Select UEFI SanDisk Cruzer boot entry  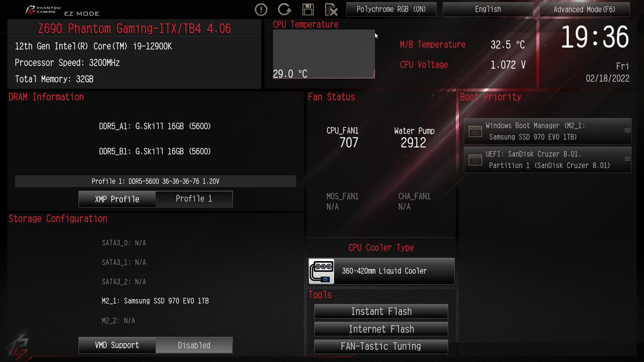click(x=547, y=160)
